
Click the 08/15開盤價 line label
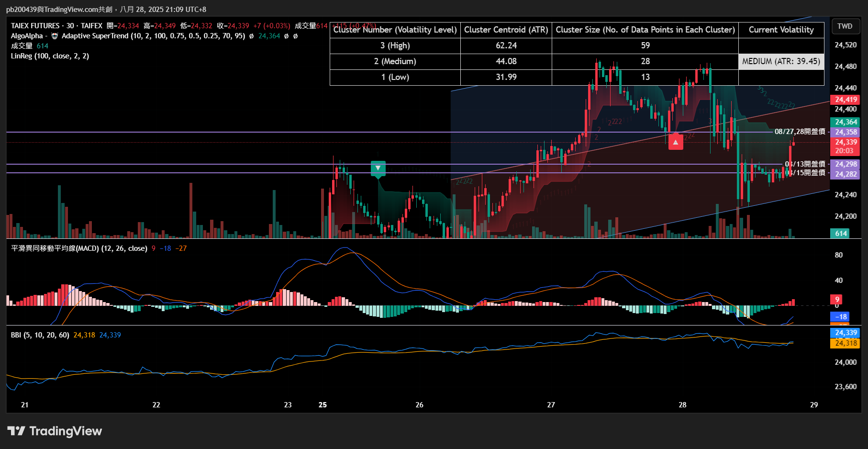click(805, 173)
